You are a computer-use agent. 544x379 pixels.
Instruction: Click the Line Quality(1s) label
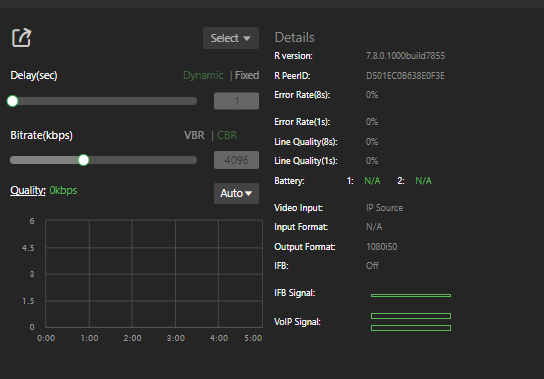(305, 161)
